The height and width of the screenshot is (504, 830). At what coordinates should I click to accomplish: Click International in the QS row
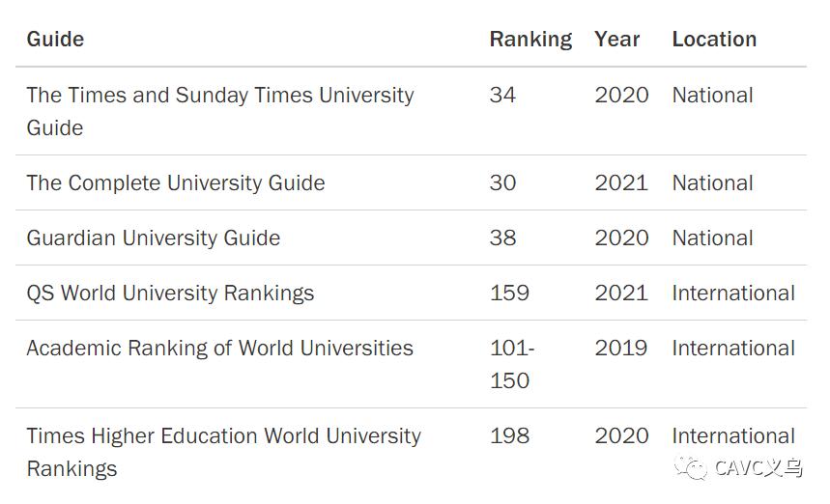(x=733, y=294)
